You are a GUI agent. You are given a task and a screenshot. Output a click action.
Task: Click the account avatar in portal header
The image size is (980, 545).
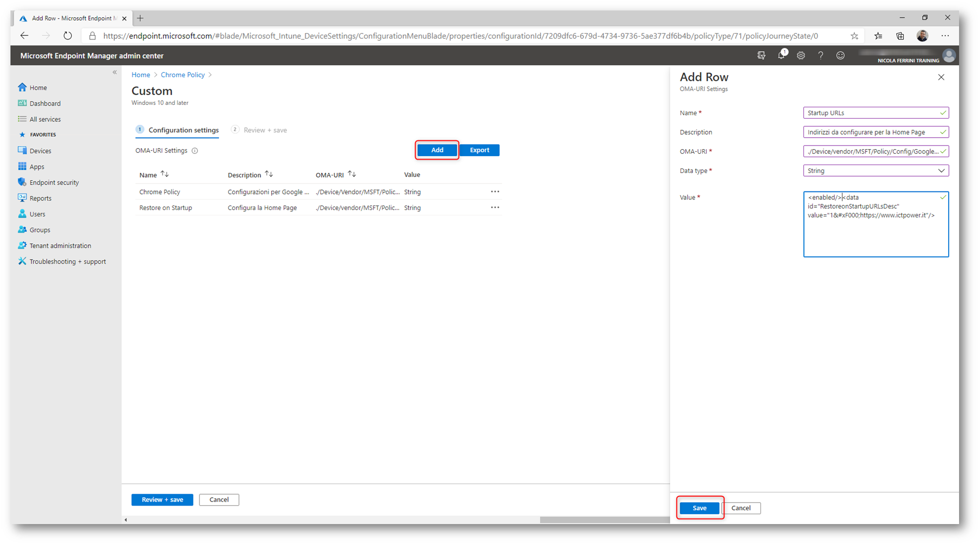click(x=949, y=55)
